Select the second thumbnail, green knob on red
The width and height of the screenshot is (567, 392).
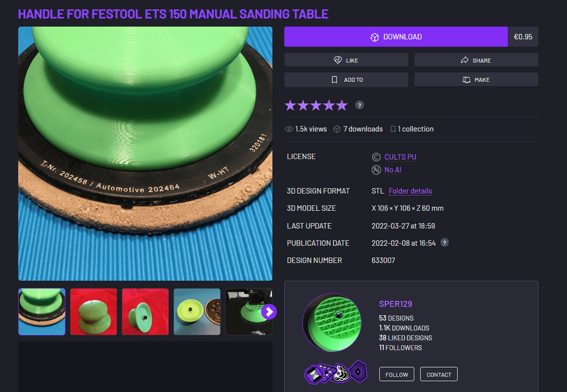94,312
